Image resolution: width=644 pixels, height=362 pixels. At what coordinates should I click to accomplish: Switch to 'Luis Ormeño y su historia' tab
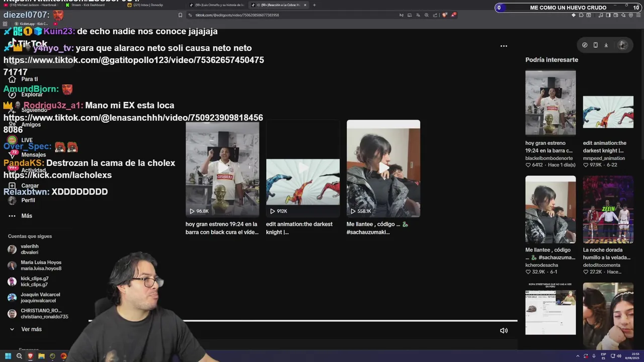(x=217, y=5)
